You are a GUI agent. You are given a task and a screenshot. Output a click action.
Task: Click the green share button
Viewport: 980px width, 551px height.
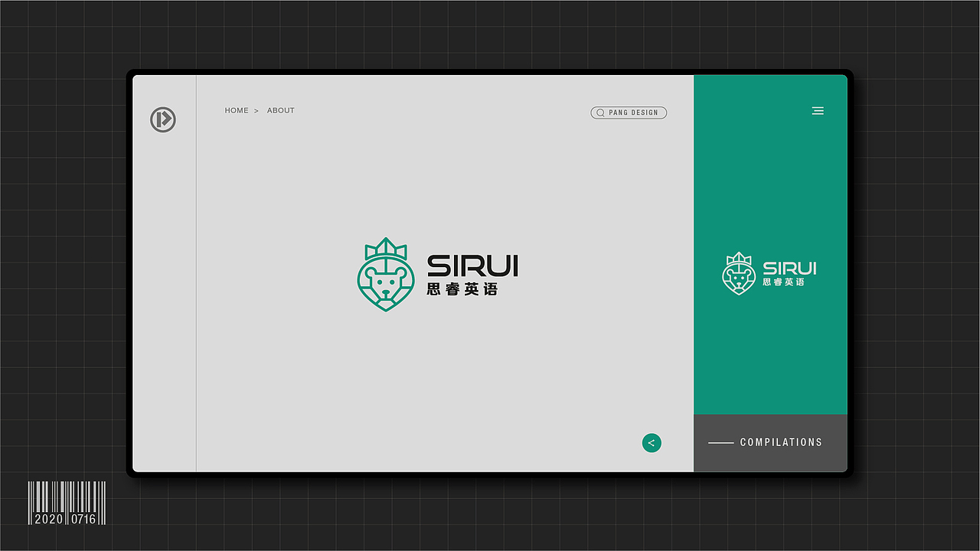tap(652, 443)
